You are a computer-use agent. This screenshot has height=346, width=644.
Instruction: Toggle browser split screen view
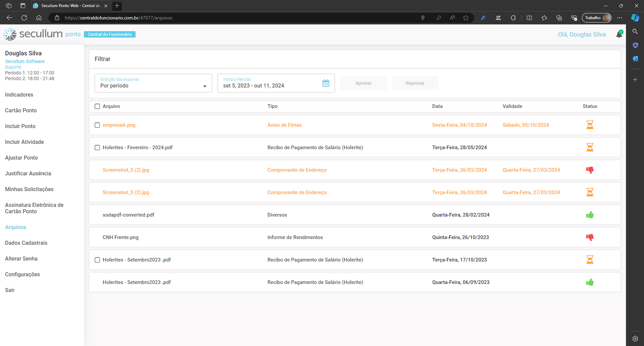point(529,18)
